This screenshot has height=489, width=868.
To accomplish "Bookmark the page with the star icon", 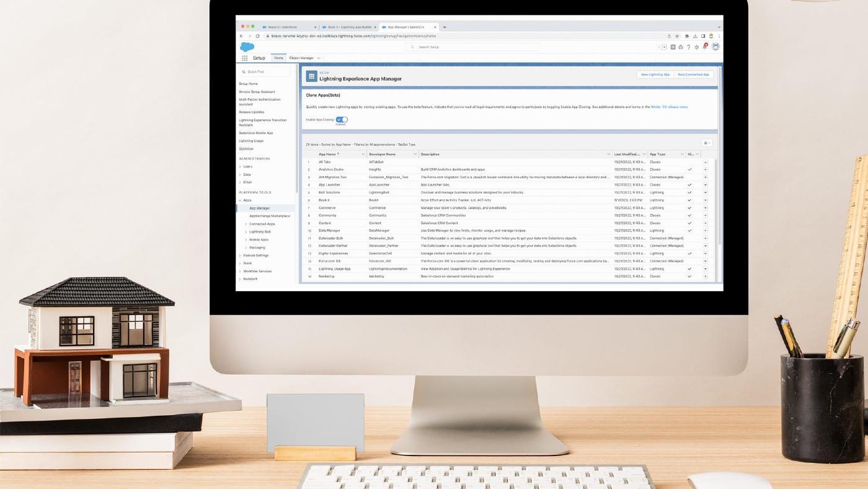I will point(676,36).
